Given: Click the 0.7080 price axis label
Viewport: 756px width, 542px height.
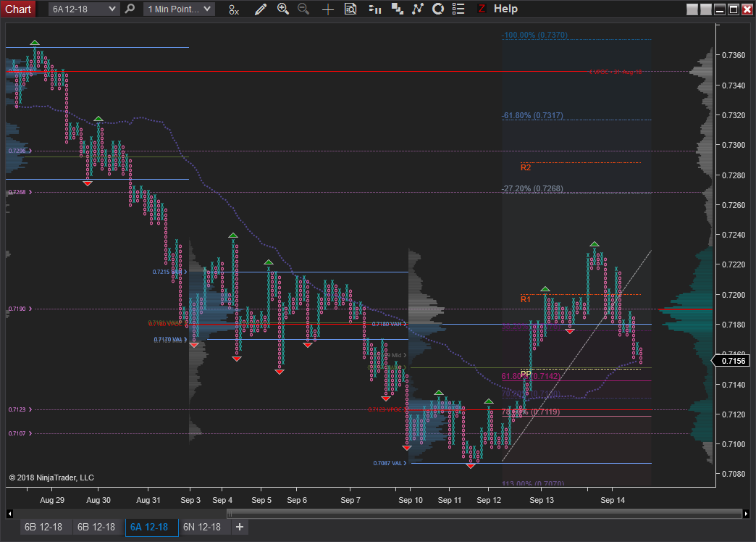Looking at the screenshot, I should 734,474.
